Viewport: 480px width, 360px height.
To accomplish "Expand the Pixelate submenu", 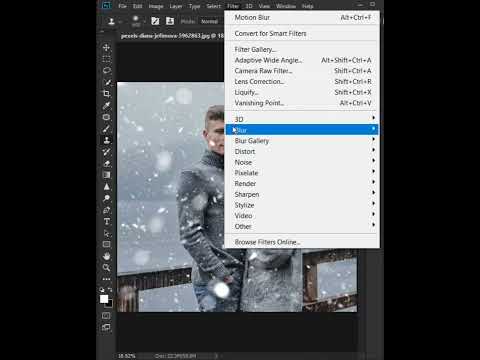I will (x=302, y=173).
